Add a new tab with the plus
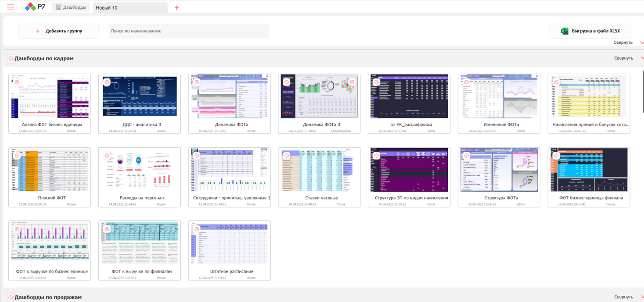Screen dimensions: 644x302 click(177, 7)
